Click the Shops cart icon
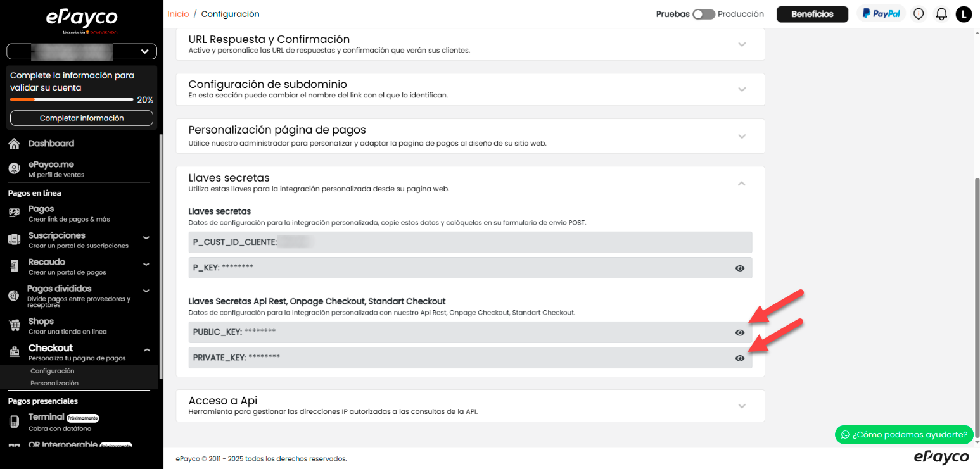Viewport: 980px width, 469px height. (14, 325)
